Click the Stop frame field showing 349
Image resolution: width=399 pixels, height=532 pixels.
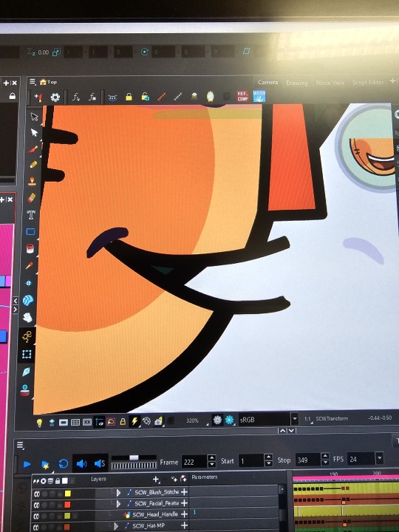click(x=307, y=460)
